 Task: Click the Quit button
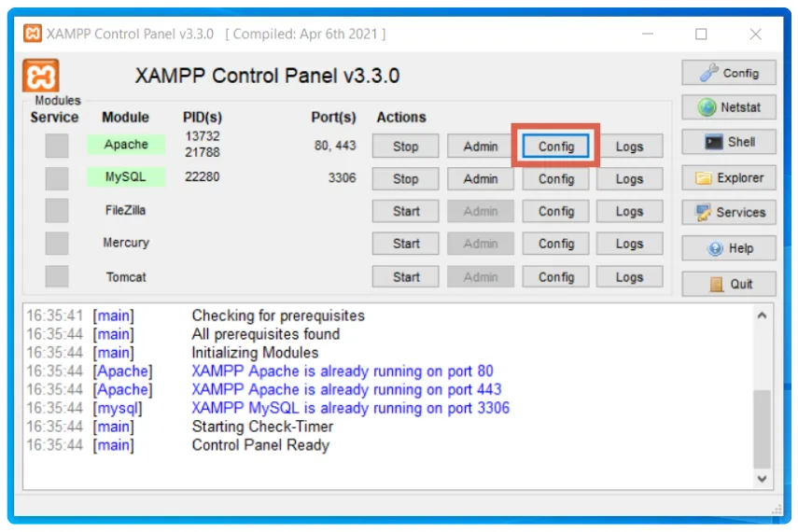click(x=729, y=284)
